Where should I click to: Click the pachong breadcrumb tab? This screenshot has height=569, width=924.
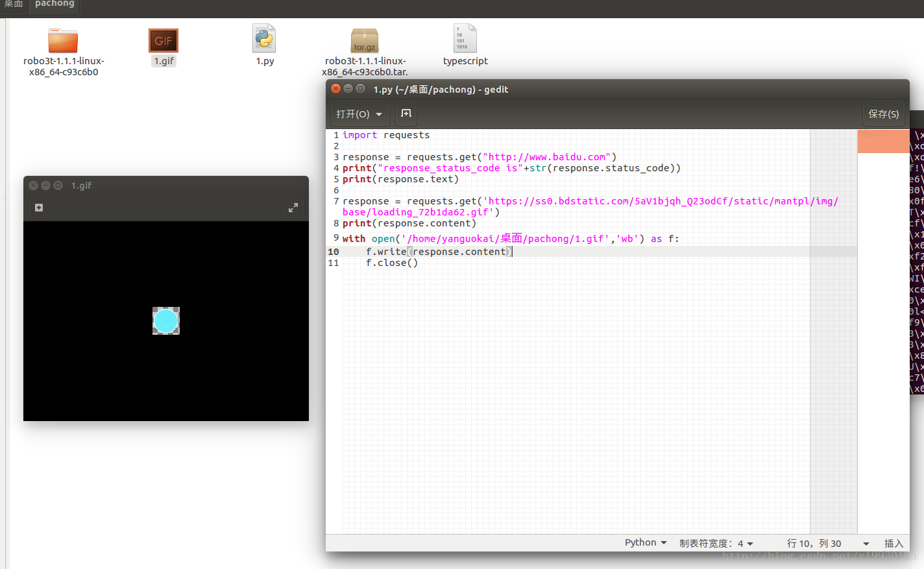[x=55, y=4]
